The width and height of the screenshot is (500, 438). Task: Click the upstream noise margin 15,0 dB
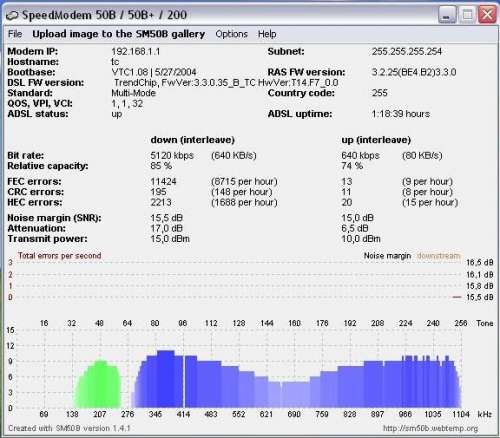point(357,218)
